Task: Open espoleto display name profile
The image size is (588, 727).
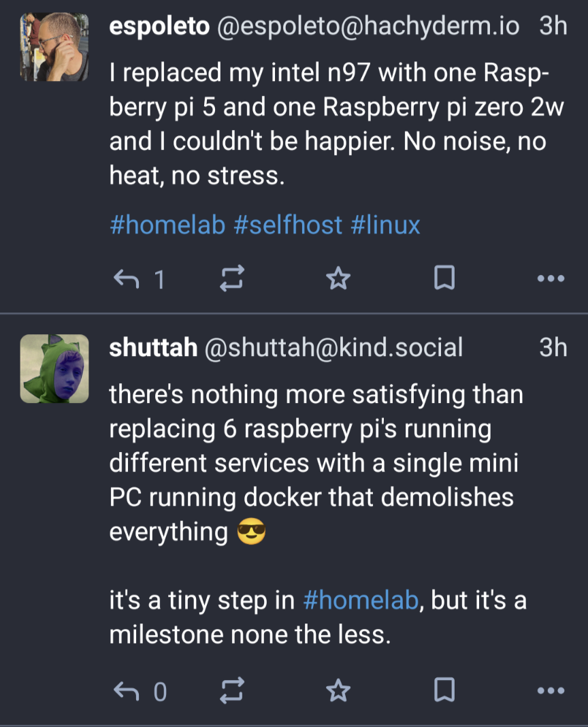Action: 159,27
